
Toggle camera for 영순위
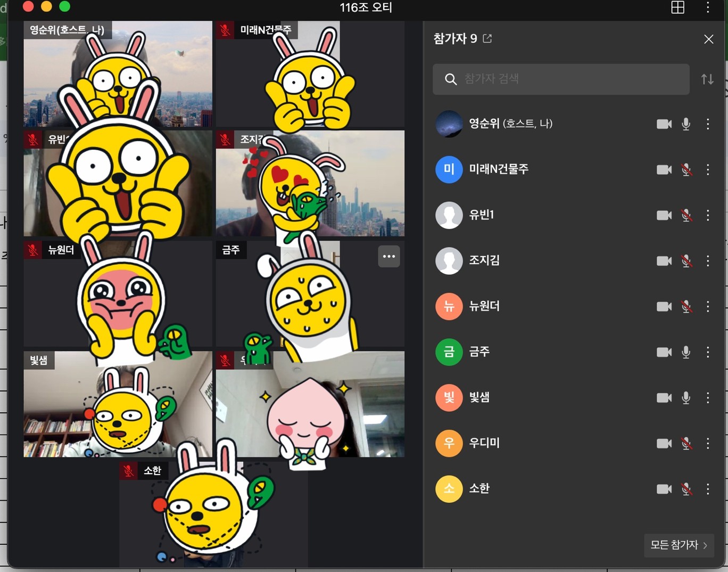coord(664,124)
